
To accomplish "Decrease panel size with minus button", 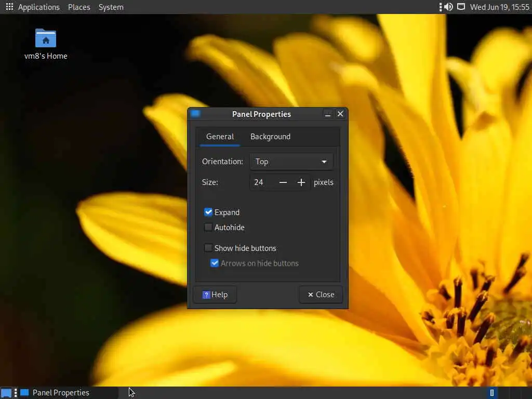I will click(283, 182).
